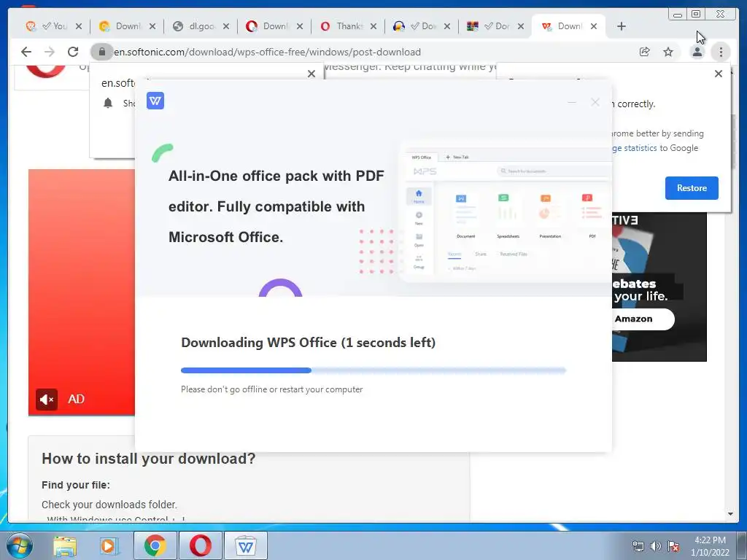Bookmark this page with the star icon
This screenshot has width=747, height=560.
(x=668, y=52)
